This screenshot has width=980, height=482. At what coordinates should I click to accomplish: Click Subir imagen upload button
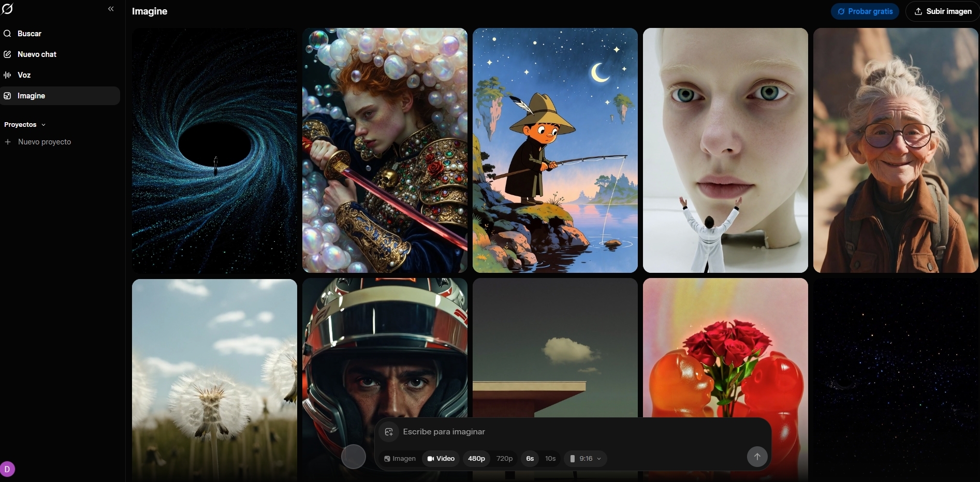943,11
